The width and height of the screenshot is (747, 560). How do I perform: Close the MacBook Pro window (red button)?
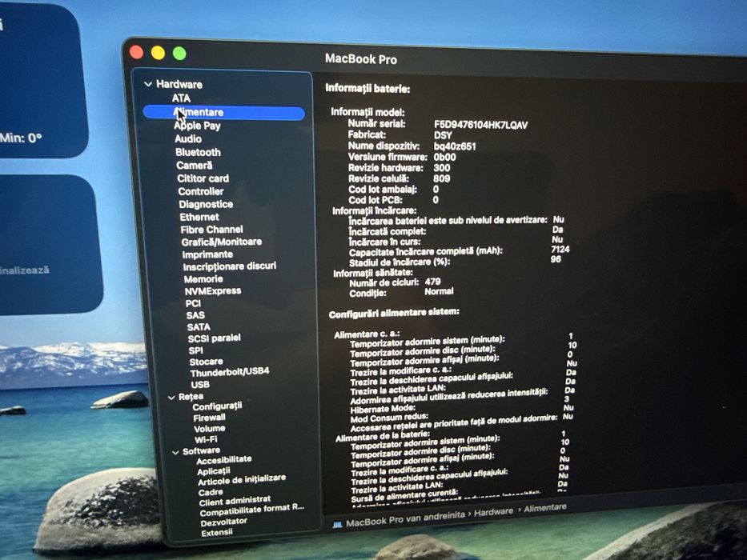pyautogui.click(x=136, y=52)
